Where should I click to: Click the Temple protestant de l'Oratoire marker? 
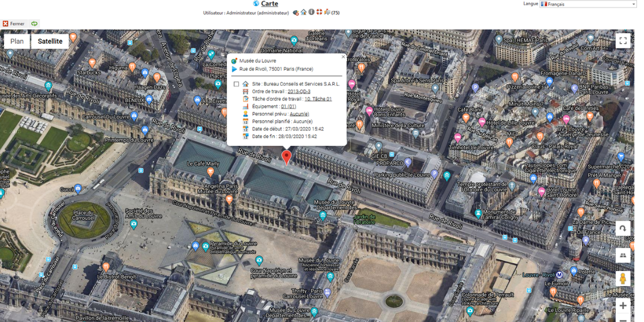(512, 186)
